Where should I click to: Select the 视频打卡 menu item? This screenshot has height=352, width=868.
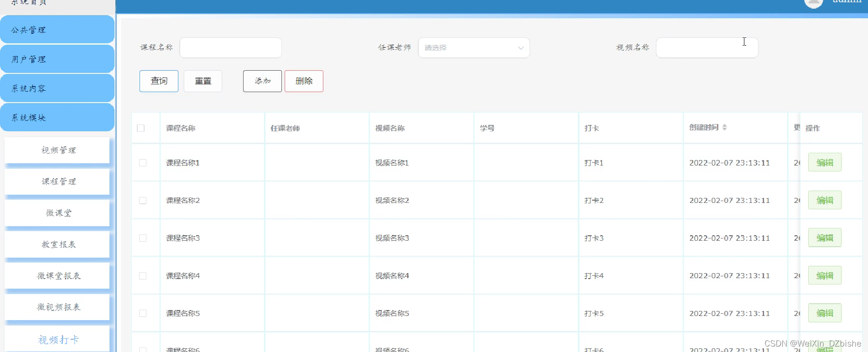[57, 339]
